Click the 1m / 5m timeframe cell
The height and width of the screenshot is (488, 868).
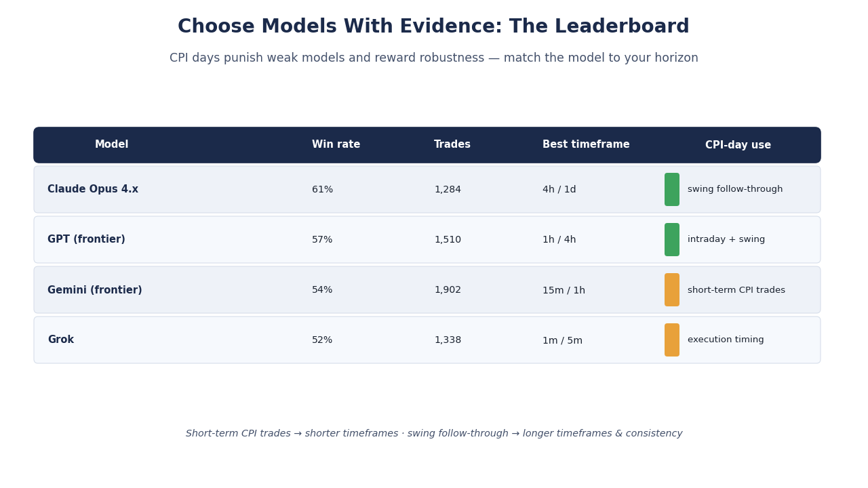(x=562, y=340)
